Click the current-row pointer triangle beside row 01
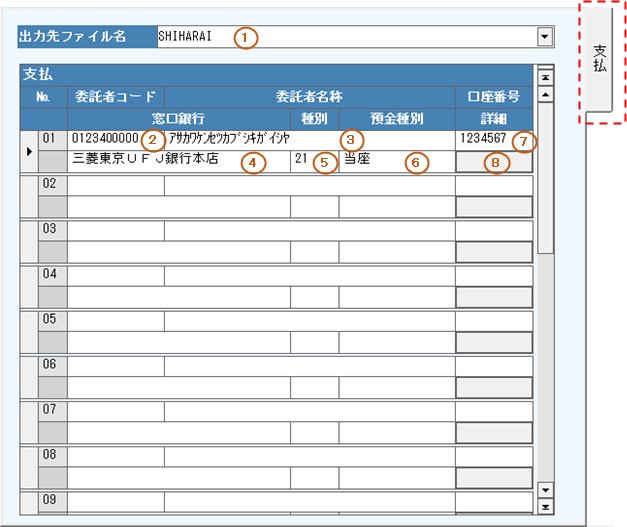 coord(28,151)
